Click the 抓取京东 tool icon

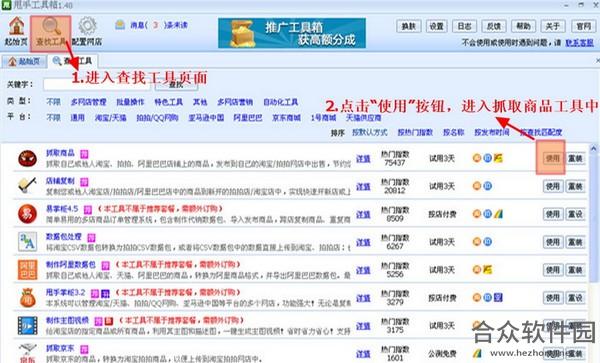tap(27, 353)
